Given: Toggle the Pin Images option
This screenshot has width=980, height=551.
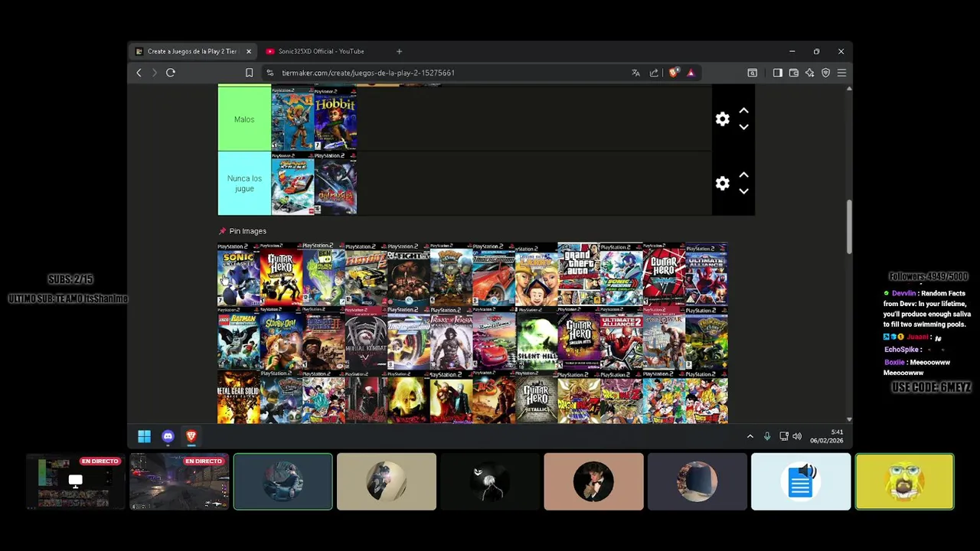Looking at the screenshot, I should coord(243,231).
